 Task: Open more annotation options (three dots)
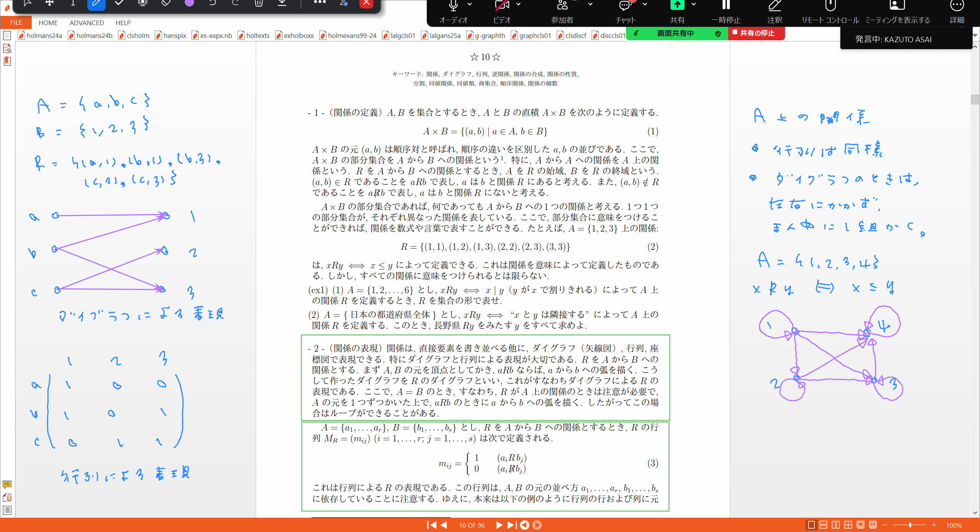pyautogui.click(x=320, y=2)
